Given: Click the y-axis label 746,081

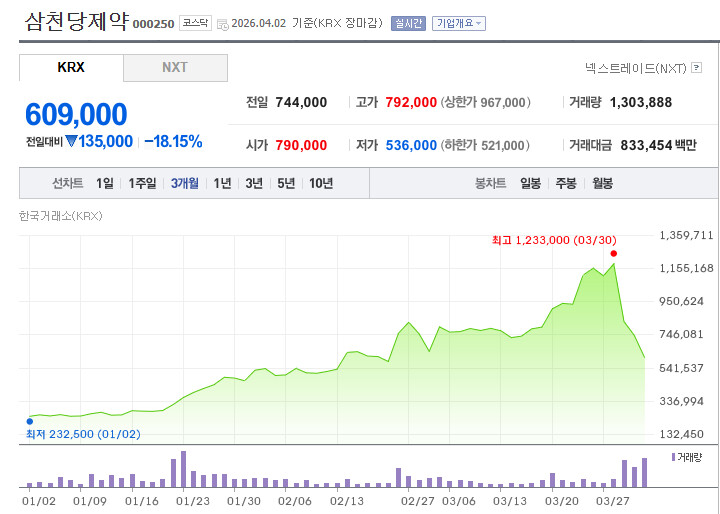Looking at the screenshot, I should [x=682, y=334].
